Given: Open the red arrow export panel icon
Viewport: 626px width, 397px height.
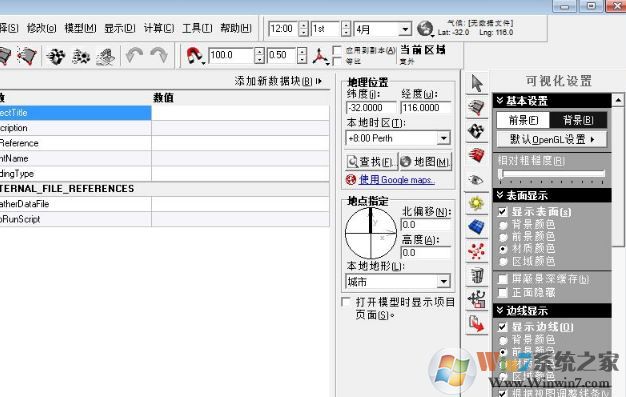Looking at the screenshot, I should click(477, 324).
